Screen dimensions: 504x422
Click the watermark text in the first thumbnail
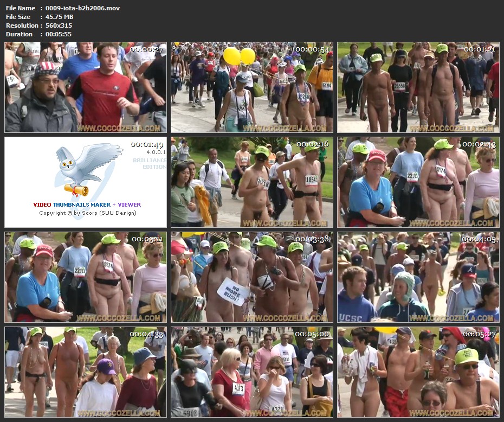(x=118, y=129)
